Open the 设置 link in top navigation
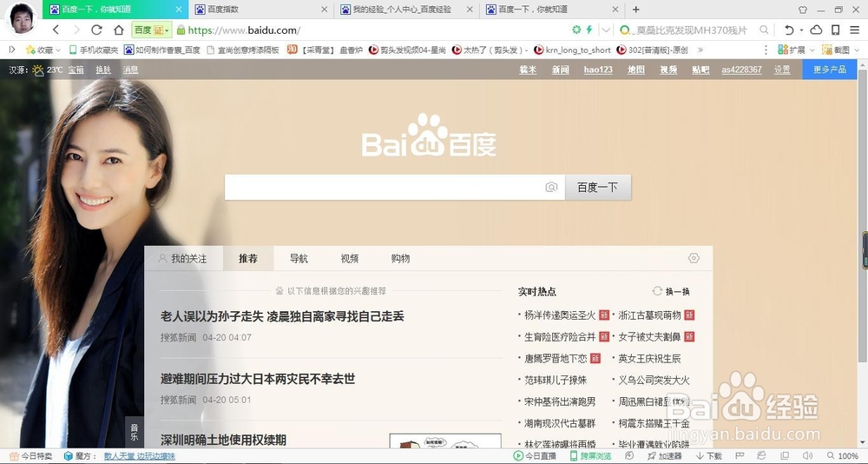Viewport: 868px width, 464px height. tap(782, 70)
